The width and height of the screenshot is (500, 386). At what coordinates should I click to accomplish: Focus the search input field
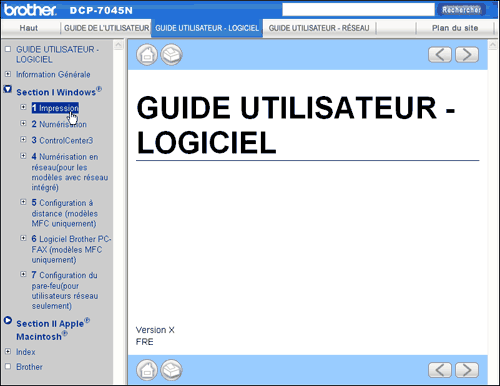pos(358,10)
